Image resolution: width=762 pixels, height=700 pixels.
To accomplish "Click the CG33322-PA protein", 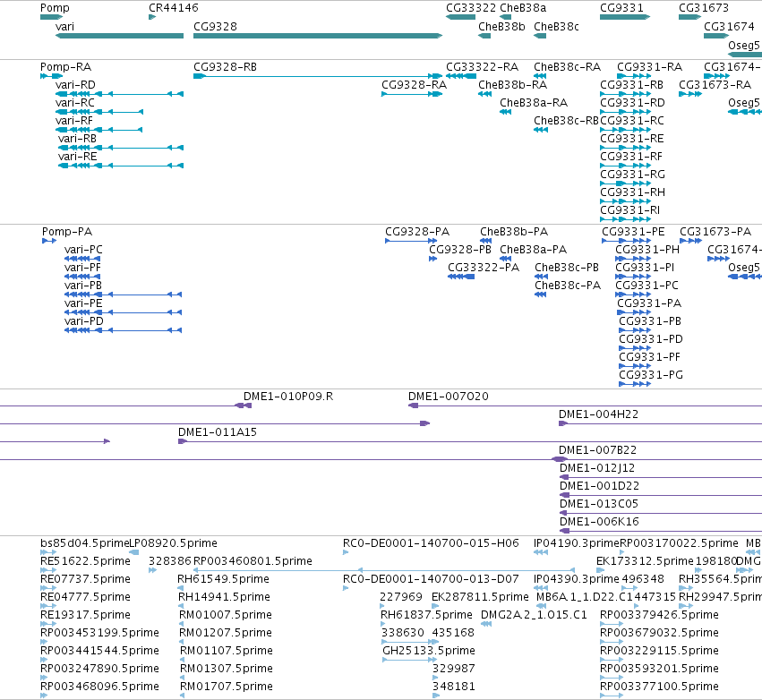I will click(x=461, y=277).
